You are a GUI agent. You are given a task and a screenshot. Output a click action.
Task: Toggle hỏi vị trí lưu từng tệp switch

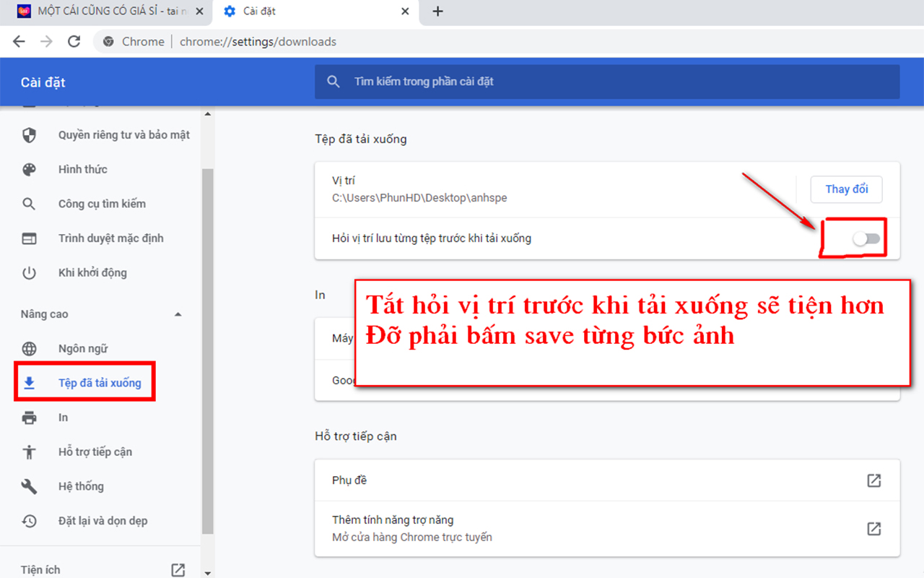coord(865,238)
